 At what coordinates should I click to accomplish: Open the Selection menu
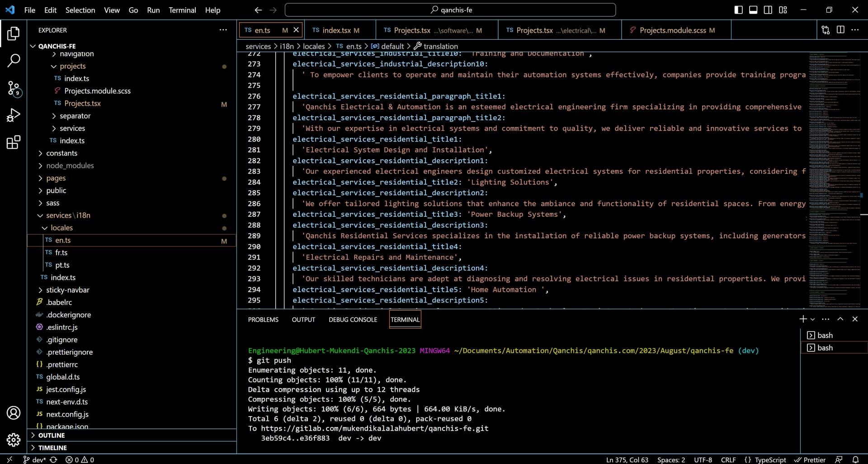click(x=80, y=10)
